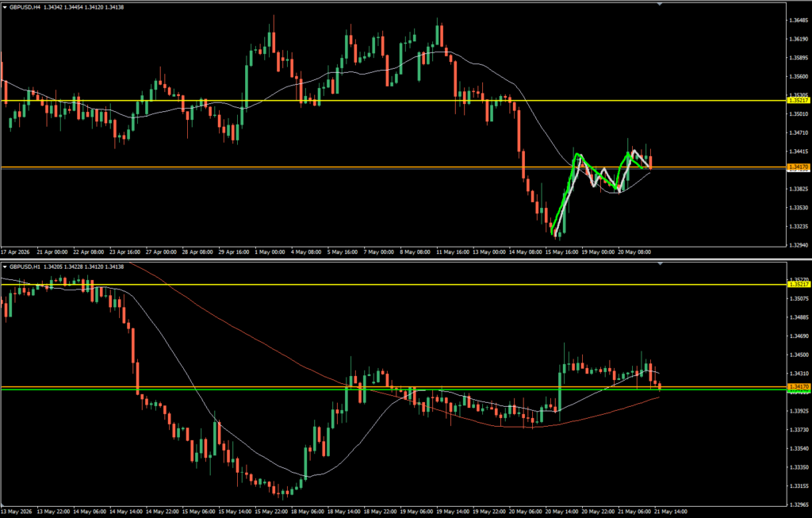Click the GBPUSD,H1 title text

click(25, 267)
